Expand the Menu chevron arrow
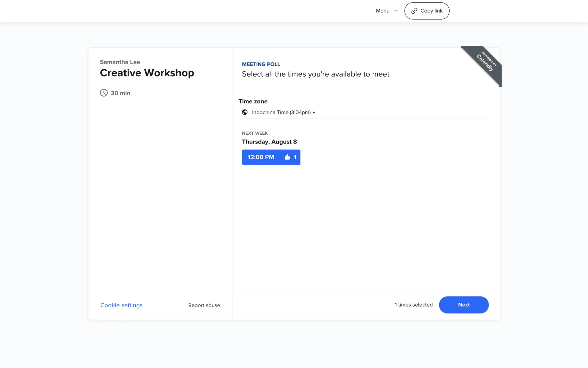Image resolution: width=588 pixels, height=368 pixels. point(396,11)
